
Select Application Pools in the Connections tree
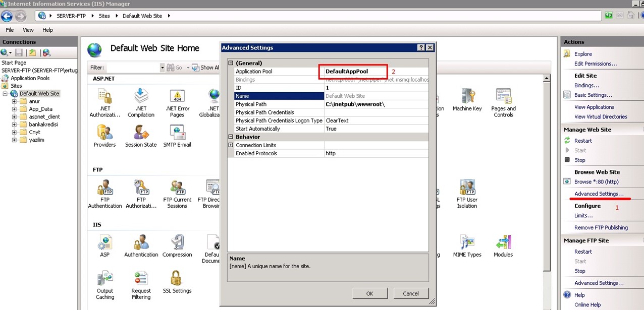[30, 78]
